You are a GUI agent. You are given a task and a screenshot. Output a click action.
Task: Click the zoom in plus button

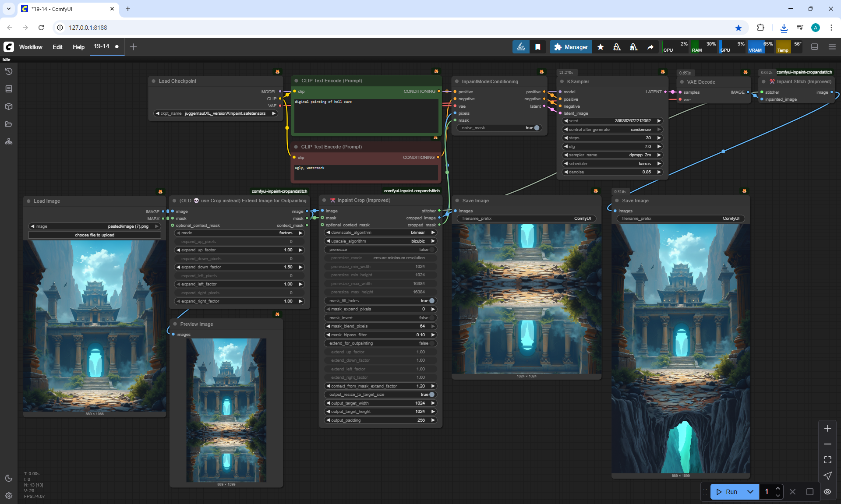(x=827, y=428)
